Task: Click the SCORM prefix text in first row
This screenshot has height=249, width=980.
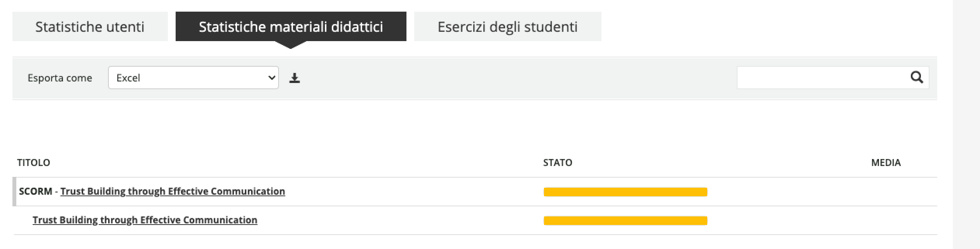Action: pos(35,191)
